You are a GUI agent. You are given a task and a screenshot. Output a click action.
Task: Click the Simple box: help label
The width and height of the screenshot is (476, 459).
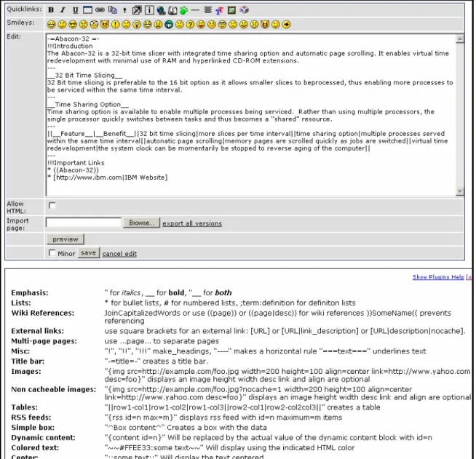click(33, 428)
